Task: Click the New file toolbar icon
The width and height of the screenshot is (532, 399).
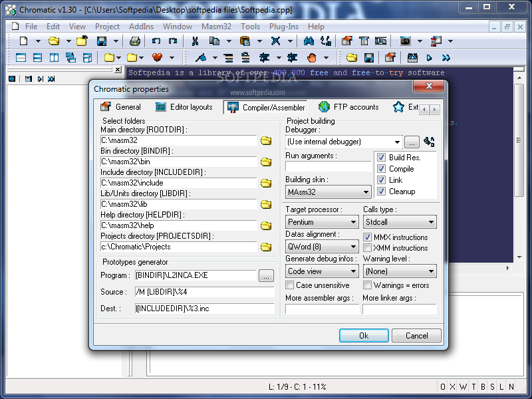Action: (23, 41)
